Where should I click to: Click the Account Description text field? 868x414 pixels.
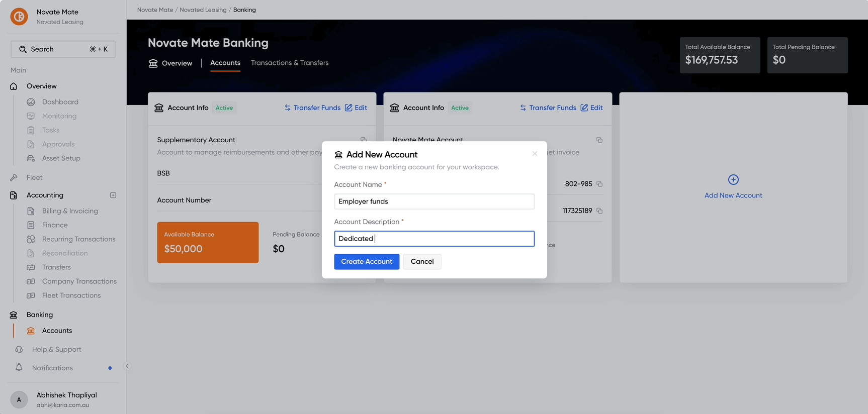[x=434, y=239]
